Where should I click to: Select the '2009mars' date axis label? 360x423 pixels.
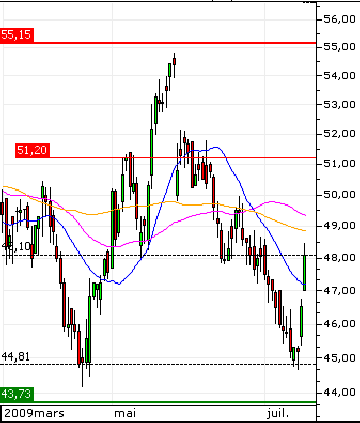click(34, 413)
